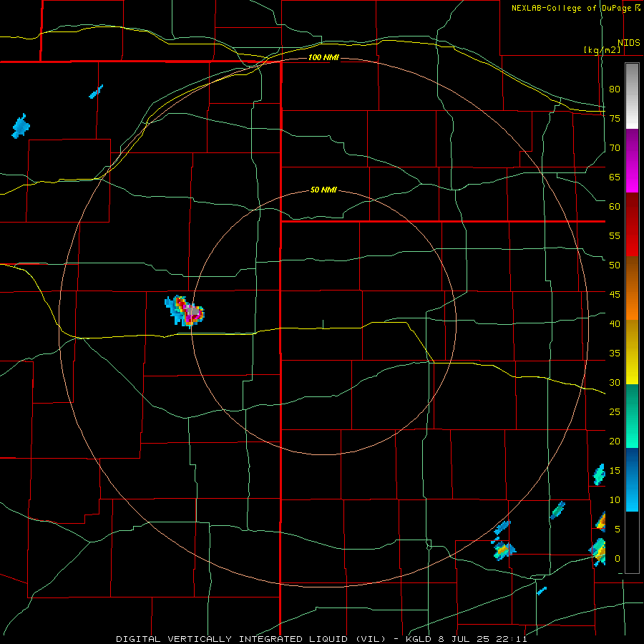Click the dark red segment of the color scale
The width and height of the screenshot is (644, 644).
[632, 225]
